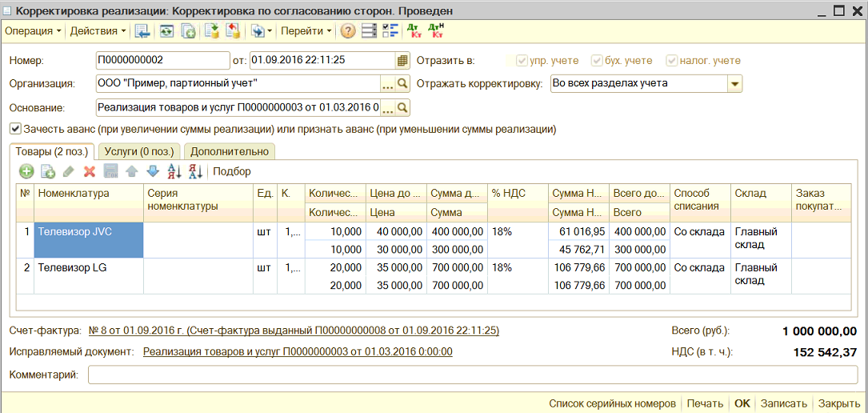Click the green add row icon
This screenshot has height=413, width=868.
click(26, 171)
